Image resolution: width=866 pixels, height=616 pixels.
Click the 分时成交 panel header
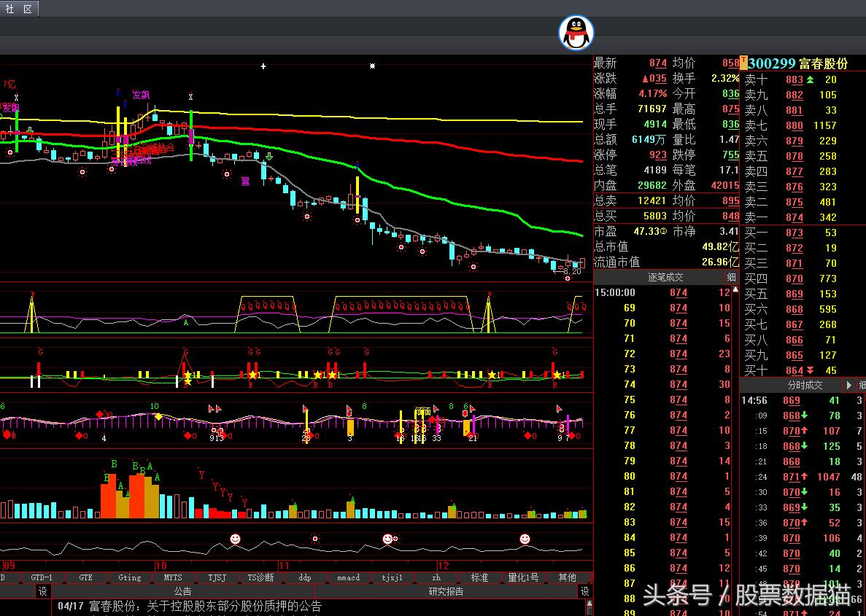pyautogui.click(x=805, y=385)
